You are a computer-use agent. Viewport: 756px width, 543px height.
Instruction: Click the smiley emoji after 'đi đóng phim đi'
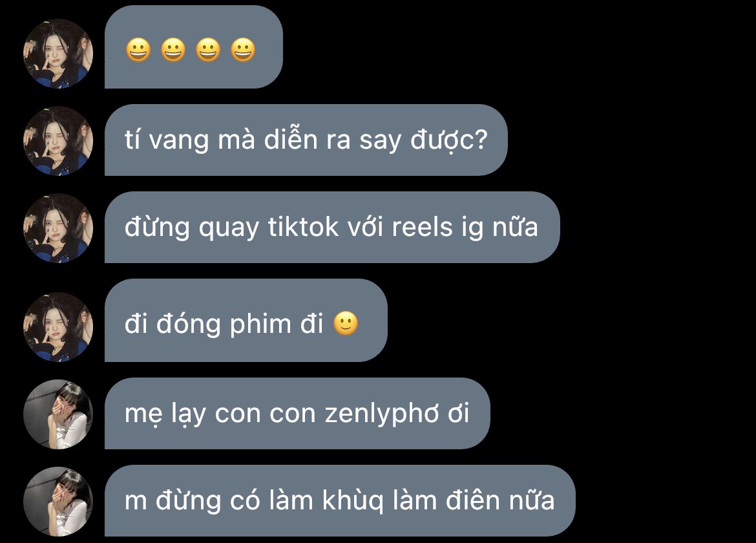pos(346,323)
